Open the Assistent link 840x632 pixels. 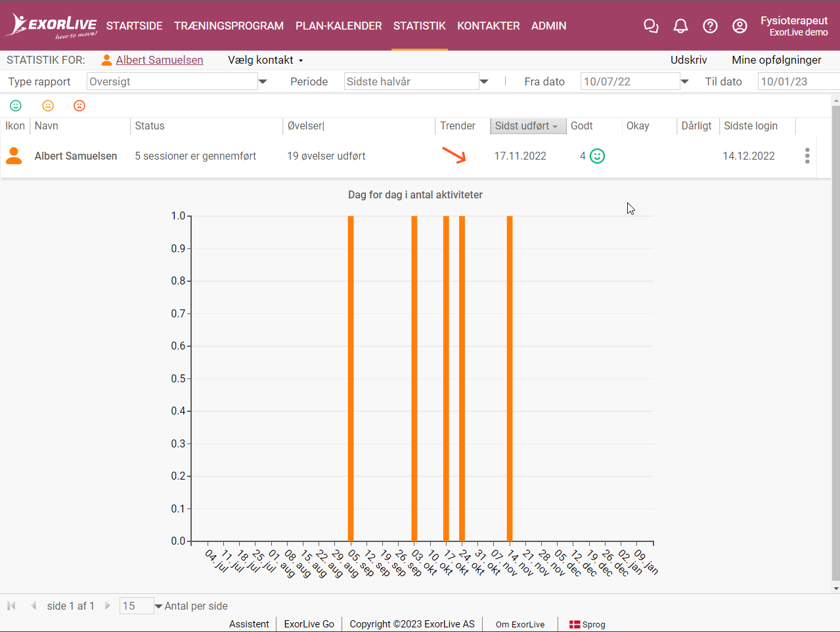[x=249, y=624]
